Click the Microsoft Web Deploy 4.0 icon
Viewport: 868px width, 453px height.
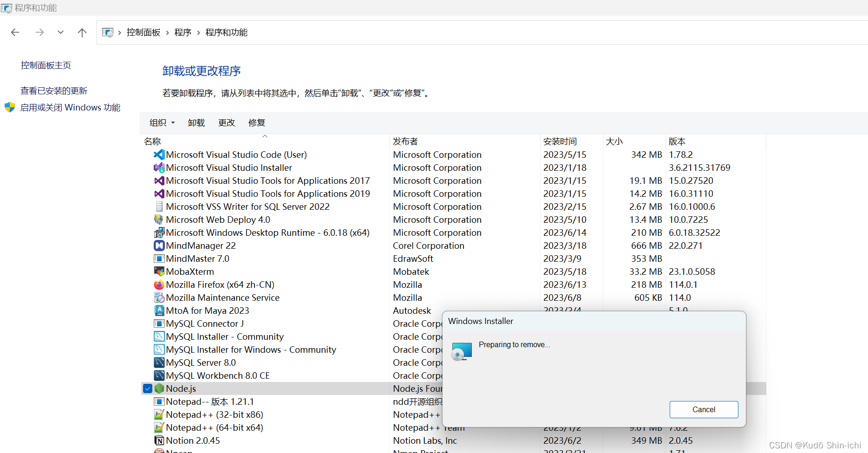[159, 220]
